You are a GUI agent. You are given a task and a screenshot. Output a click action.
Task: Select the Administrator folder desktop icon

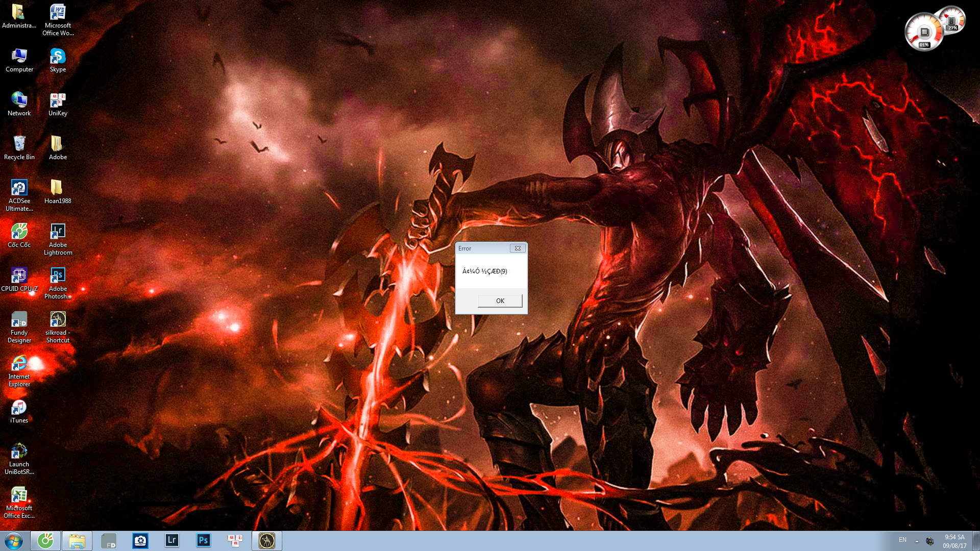(x=19, y=16)
